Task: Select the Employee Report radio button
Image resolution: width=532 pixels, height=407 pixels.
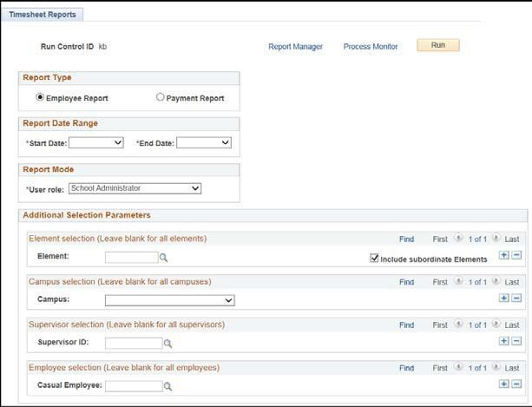Action: click(40, 98)
